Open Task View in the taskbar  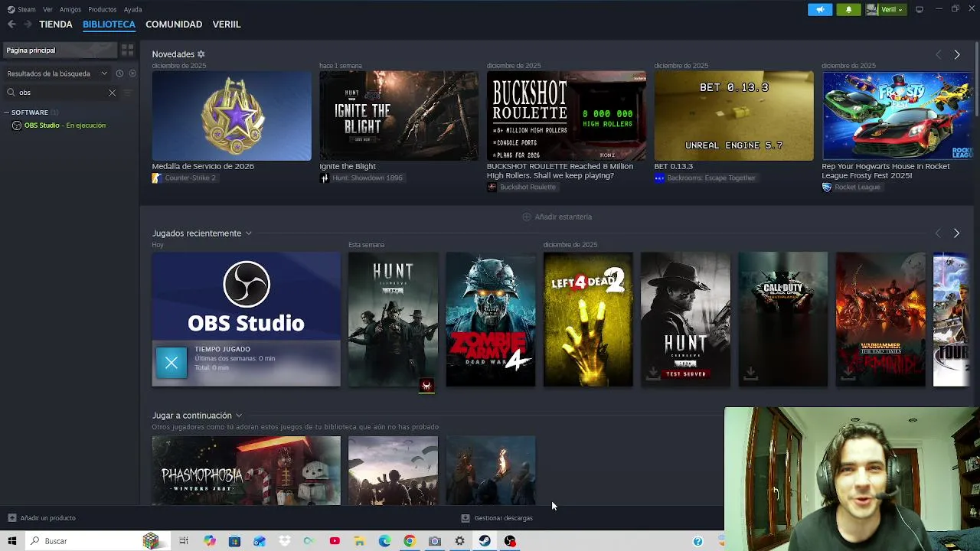[184, 541]
